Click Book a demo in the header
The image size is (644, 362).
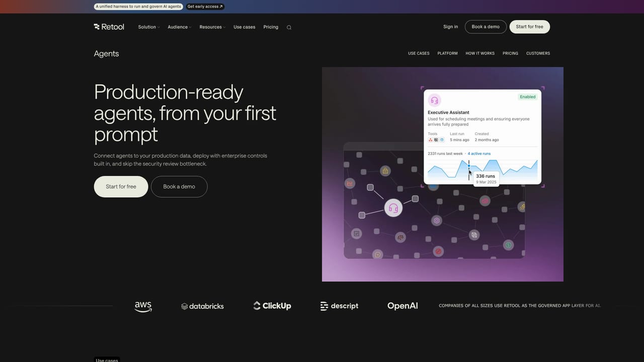tap(486, 27)
